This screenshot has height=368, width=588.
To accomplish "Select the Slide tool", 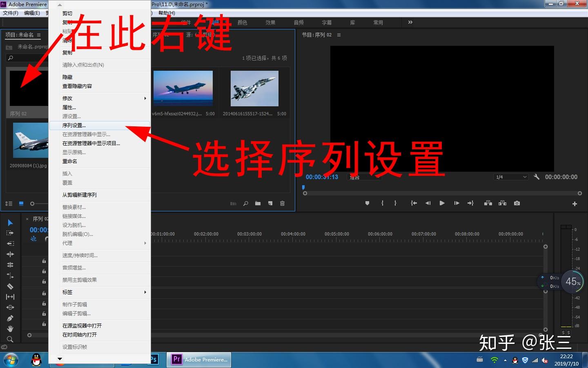I will (10, 307).
